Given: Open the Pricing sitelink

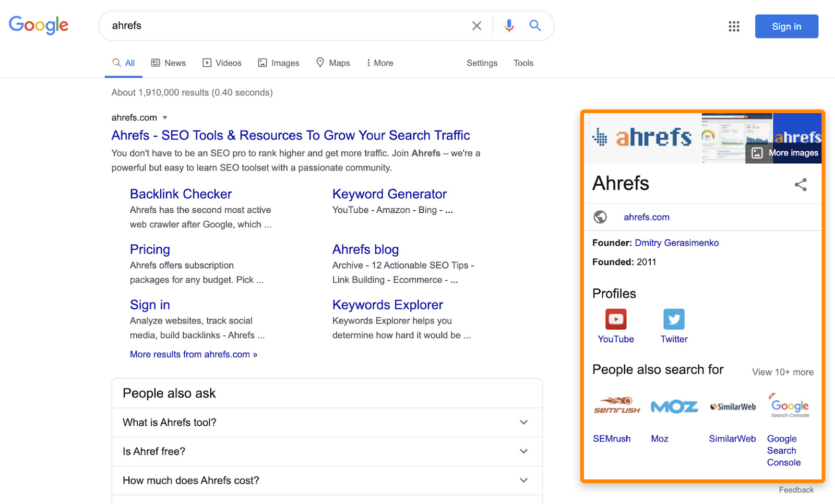Looking at the screenshot, I should [x=150, y=249].
